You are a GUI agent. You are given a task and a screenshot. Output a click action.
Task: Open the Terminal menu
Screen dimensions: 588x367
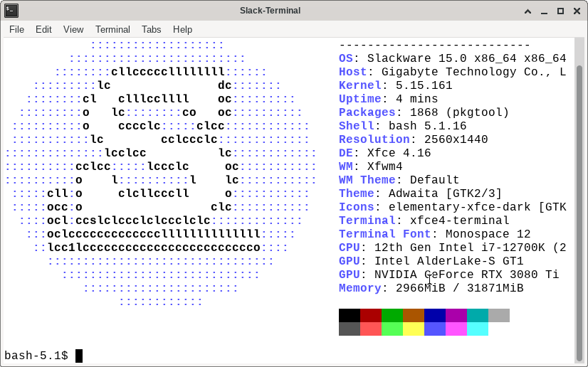[x=112, y=29]
